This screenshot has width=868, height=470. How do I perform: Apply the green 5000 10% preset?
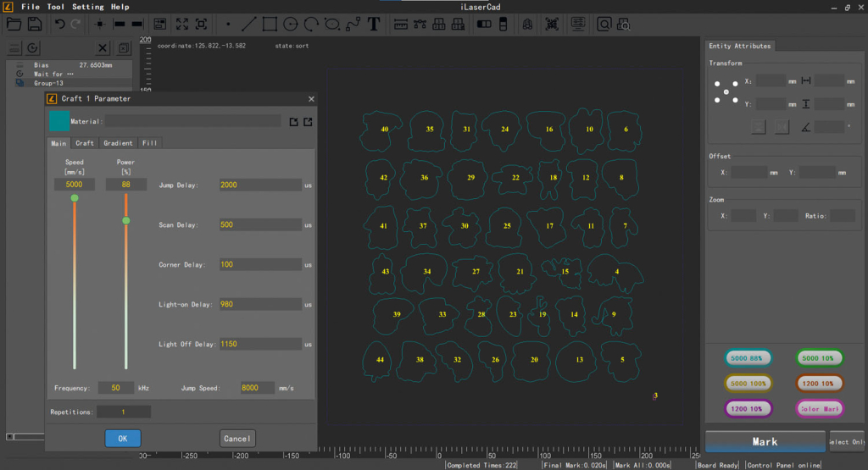tap(820, 358)
